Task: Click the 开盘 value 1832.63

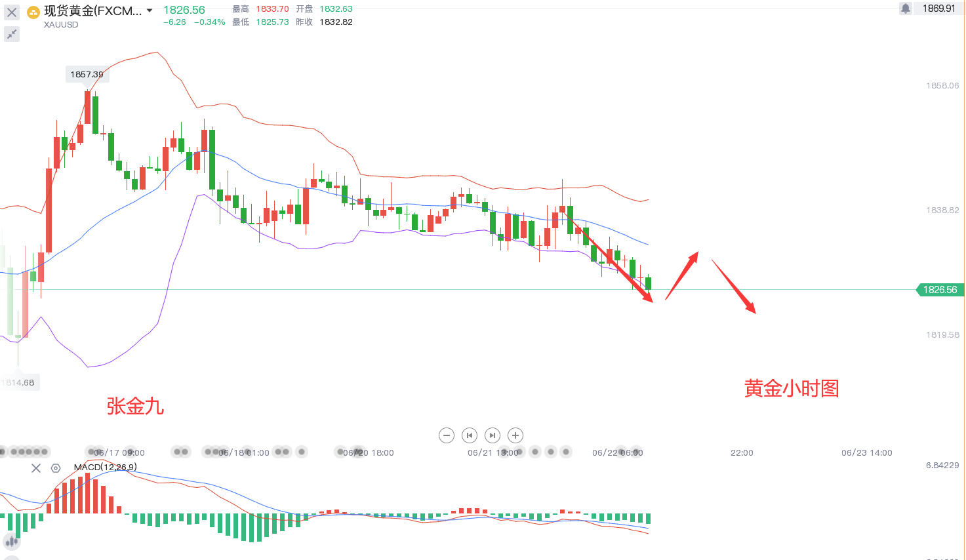Action: [336, 9]
